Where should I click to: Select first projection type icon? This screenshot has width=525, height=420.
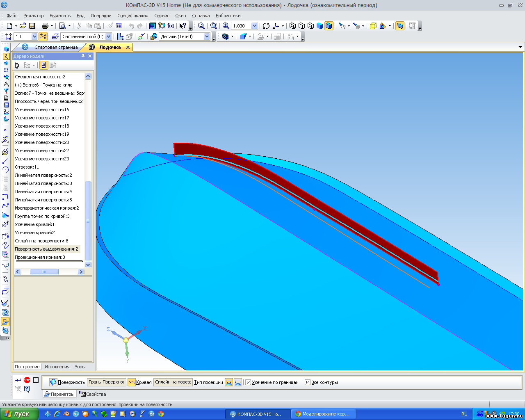[x=229, y=382]
